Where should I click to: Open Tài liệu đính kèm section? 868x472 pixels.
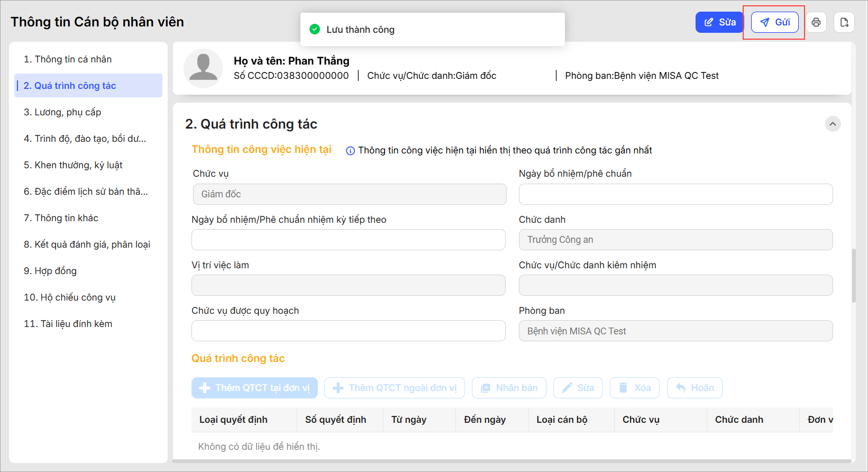(68, 324)
